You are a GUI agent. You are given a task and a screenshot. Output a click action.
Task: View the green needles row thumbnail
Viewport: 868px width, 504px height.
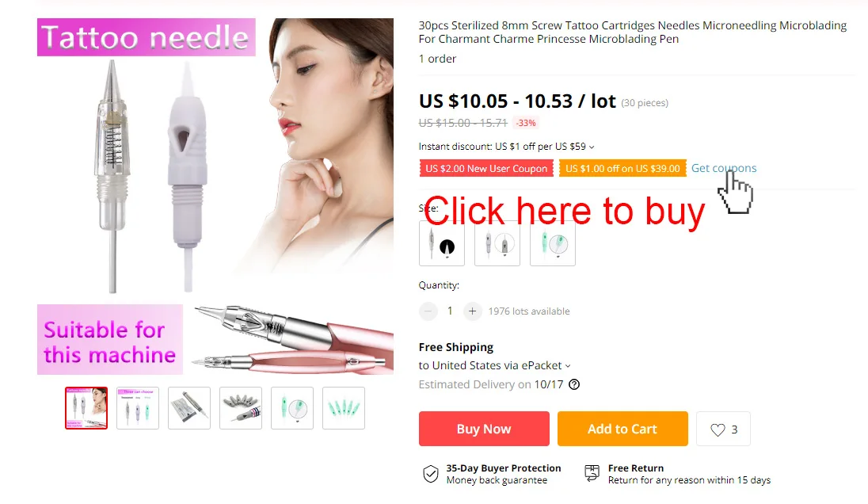point(344,408)
